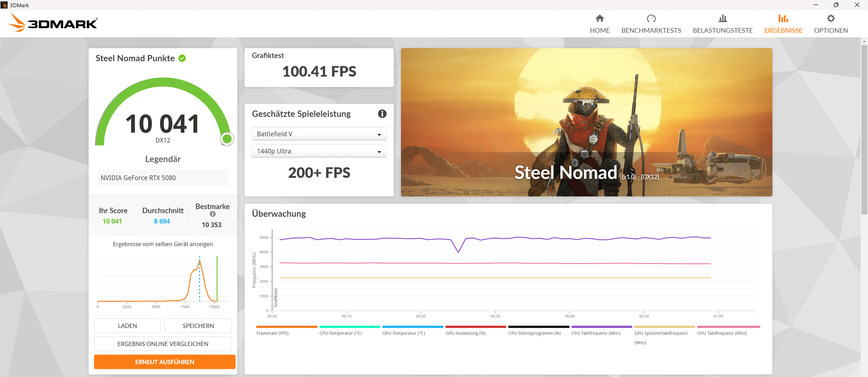Screen dimensions: 868x377
Task: Click the pink GPU Taktfrequenz color bar
Action: point(729,327)
